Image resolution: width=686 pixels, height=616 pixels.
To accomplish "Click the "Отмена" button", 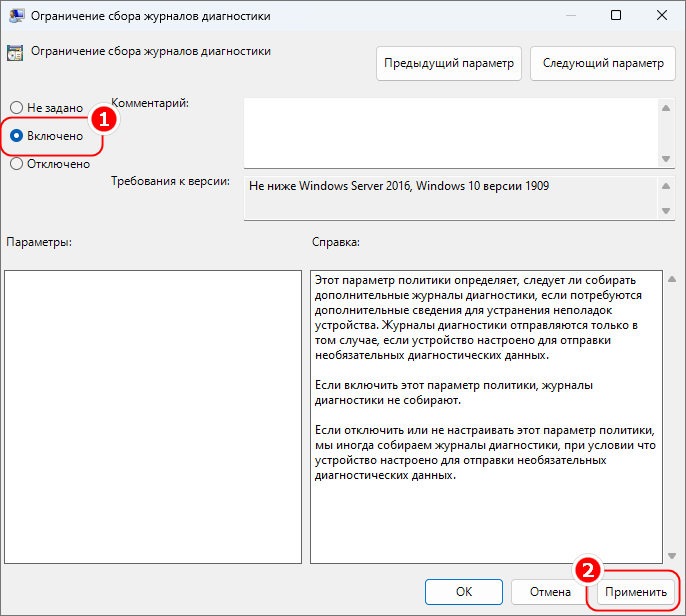I will [x=550, y=592].
